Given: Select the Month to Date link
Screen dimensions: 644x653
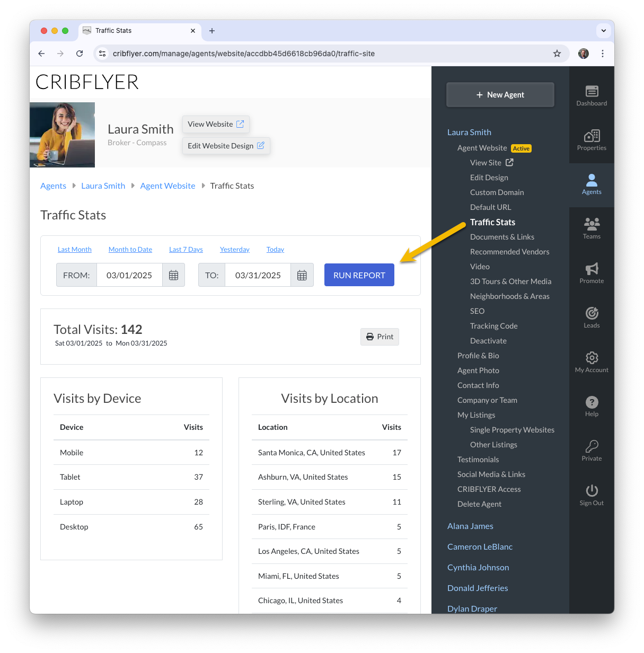Looking at the screenshot, I should 130,250.
